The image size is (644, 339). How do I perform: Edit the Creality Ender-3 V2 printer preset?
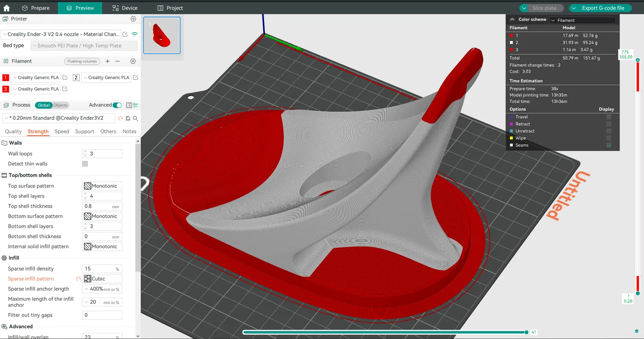tap(125, 34)
